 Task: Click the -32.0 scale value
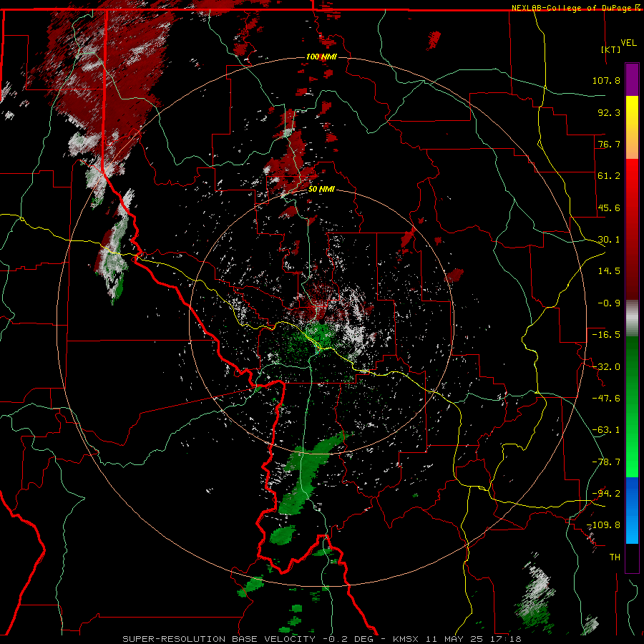point(606,367)
